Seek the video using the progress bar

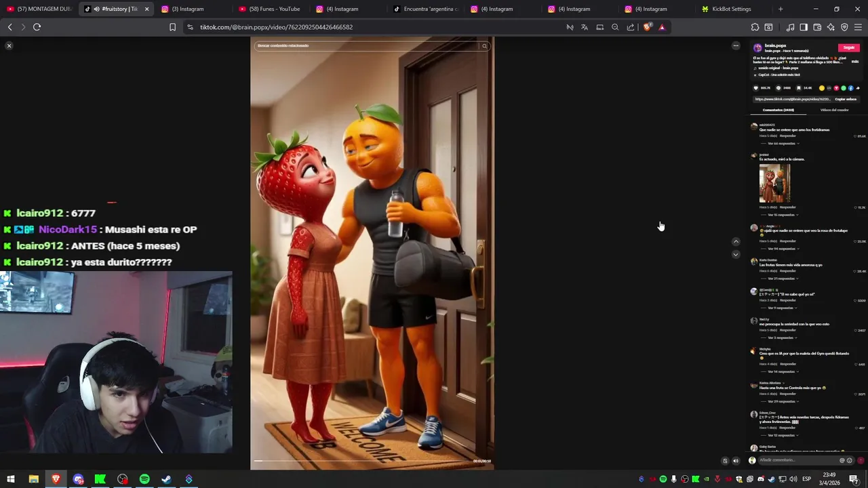[372, 461]
